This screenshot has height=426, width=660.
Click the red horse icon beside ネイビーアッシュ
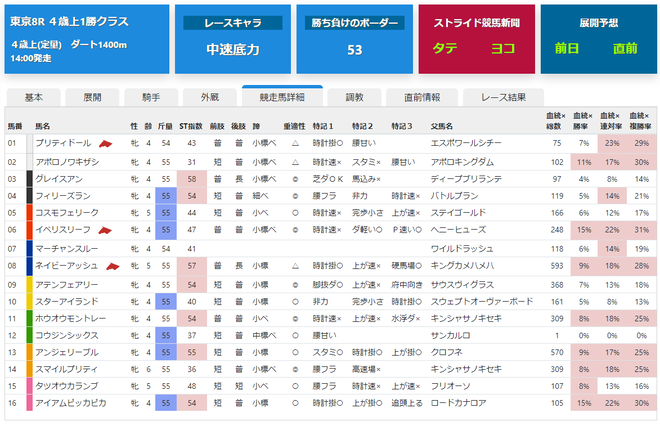point(112,266)
